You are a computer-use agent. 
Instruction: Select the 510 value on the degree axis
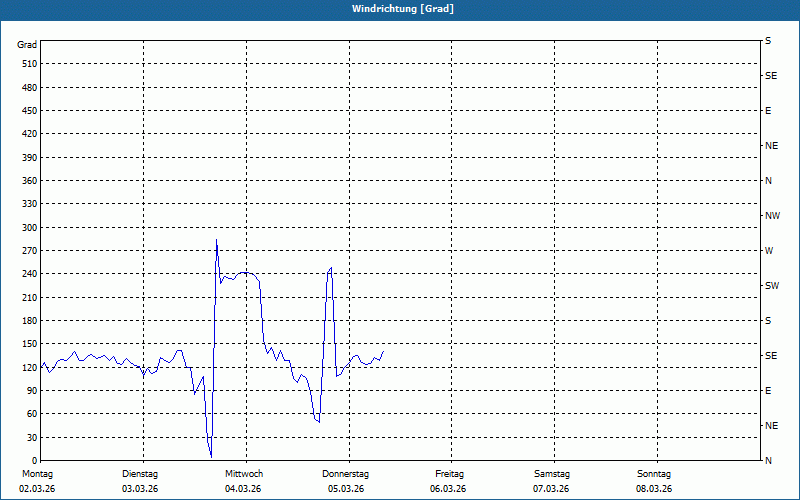30,64
